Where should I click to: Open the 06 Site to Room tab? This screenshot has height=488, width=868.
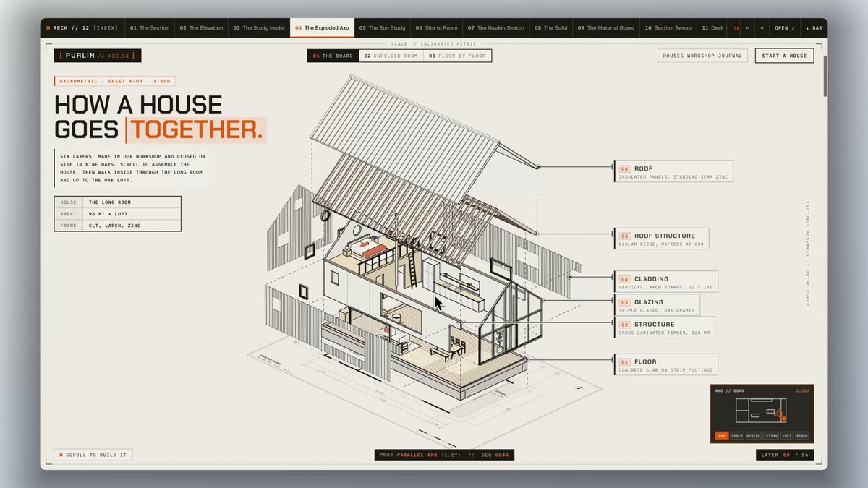436,28
